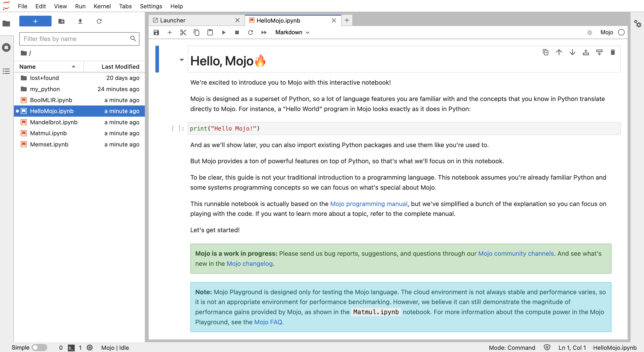Select Memset.ipynb in file list
Screen dimensions: 644x352
coord(79,145)
